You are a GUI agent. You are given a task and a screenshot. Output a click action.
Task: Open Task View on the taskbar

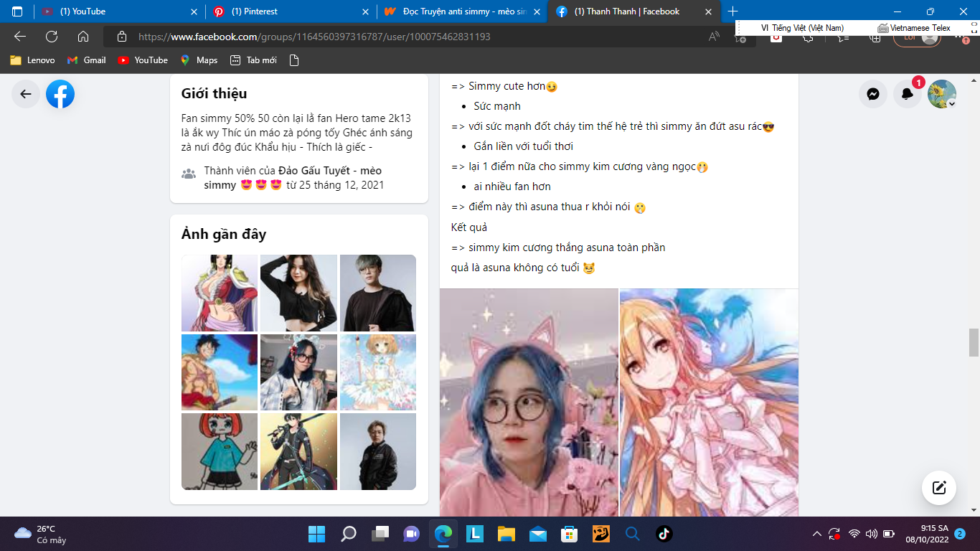(x=380, y=534)
